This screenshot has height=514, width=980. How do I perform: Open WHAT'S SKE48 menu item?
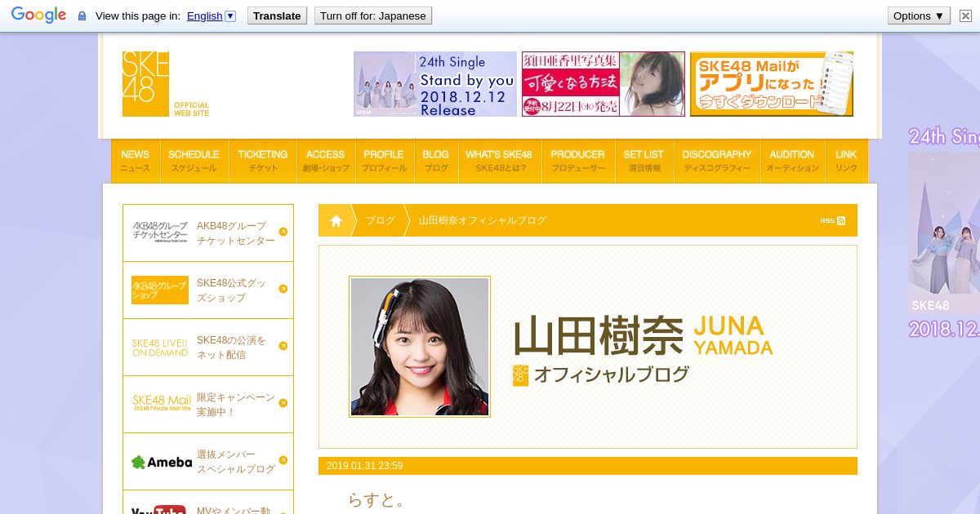tap(499, 161)
